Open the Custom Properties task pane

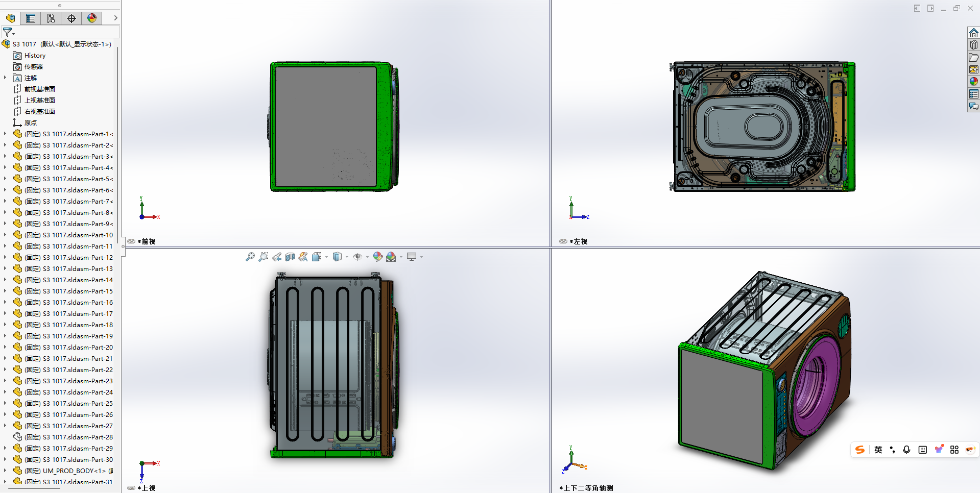pyautogui.click(x=974, y=94)
